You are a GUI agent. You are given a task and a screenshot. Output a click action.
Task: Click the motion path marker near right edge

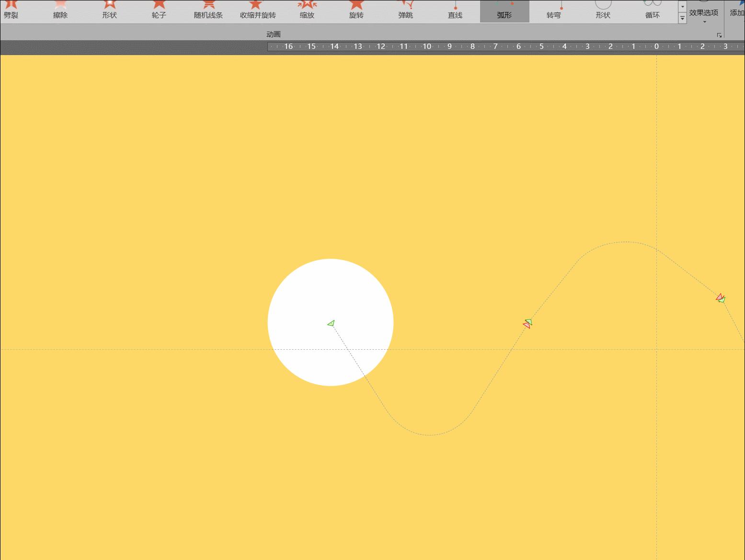pyautogui.click(x=720, y=298)
